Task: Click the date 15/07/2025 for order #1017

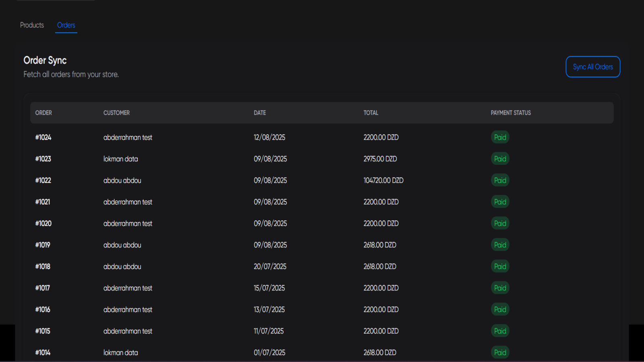Action: pos(269,288)
